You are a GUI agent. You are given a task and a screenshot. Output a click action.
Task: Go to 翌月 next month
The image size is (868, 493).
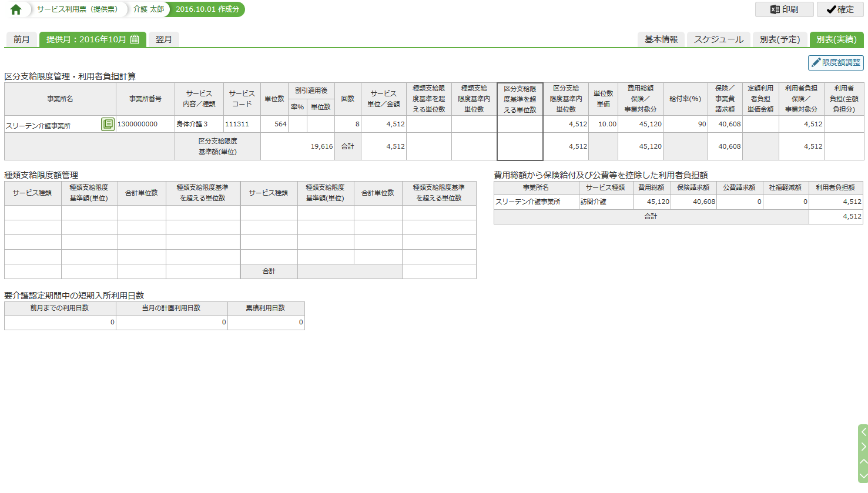pyautogui.click(x=164, y=39)
